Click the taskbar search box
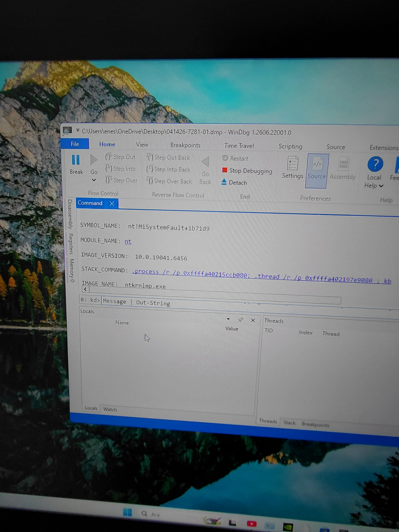This screenshot has height=532, width=399. pyautogui.click(x=151, y=514)
